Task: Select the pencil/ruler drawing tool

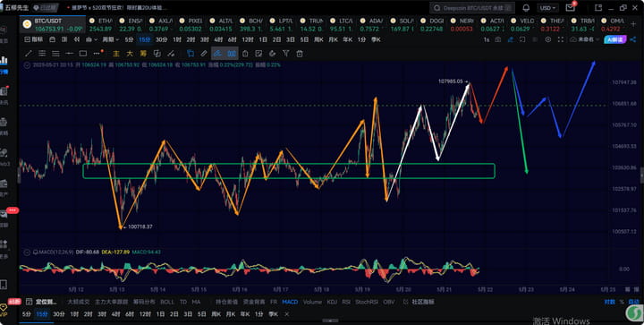Action: pyautogui.click(x=204, y=54)
